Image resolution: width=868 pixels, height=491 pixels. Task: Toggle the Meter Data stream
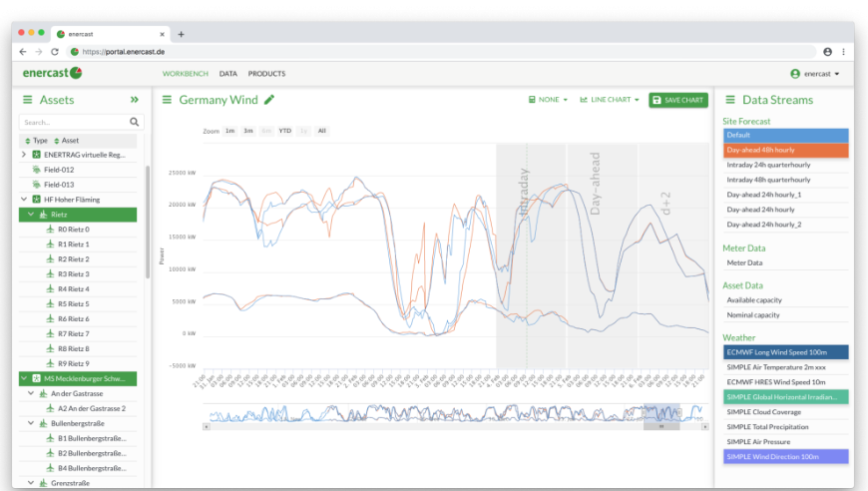point(785,262)
